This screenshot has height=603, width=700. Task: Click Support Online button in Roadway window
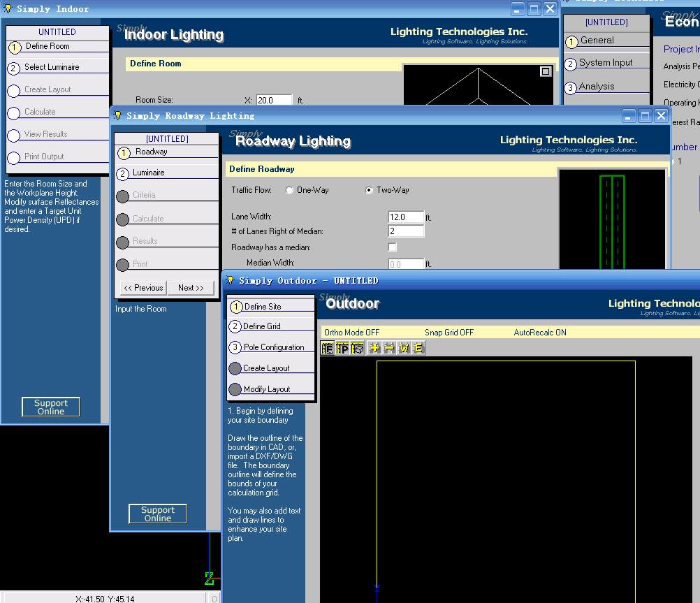[158, 514]
